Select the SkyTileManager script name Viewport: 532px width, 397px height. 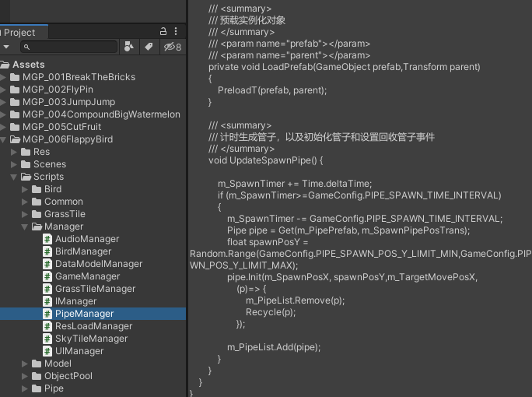pyautogui.click(x=91, y=339)
